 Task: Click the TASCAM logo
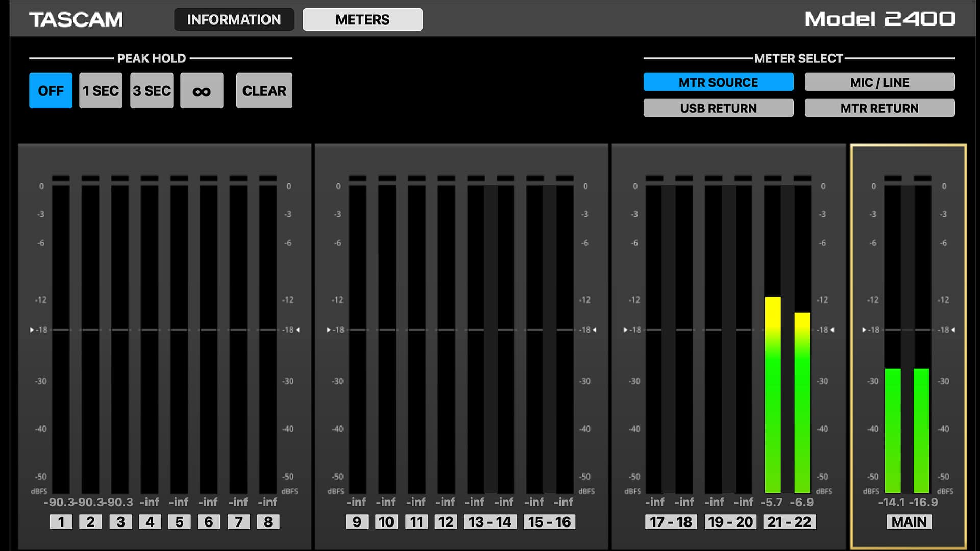click(x=76, y=19)
